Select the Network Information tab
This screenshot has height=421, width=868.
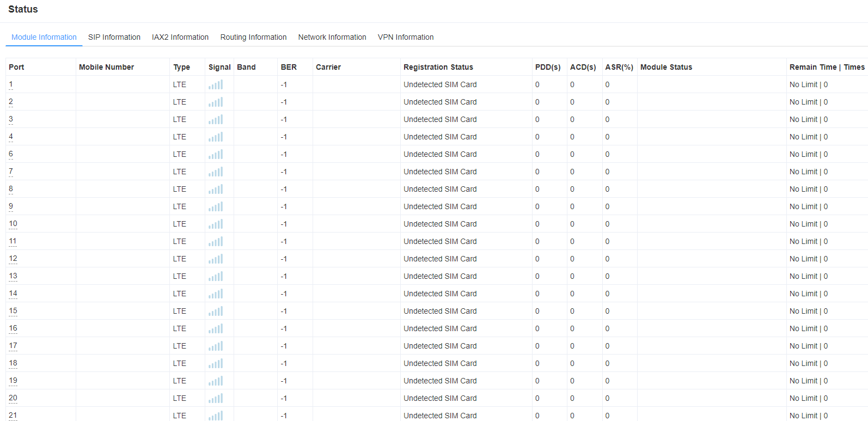click(x=332, y=37)
